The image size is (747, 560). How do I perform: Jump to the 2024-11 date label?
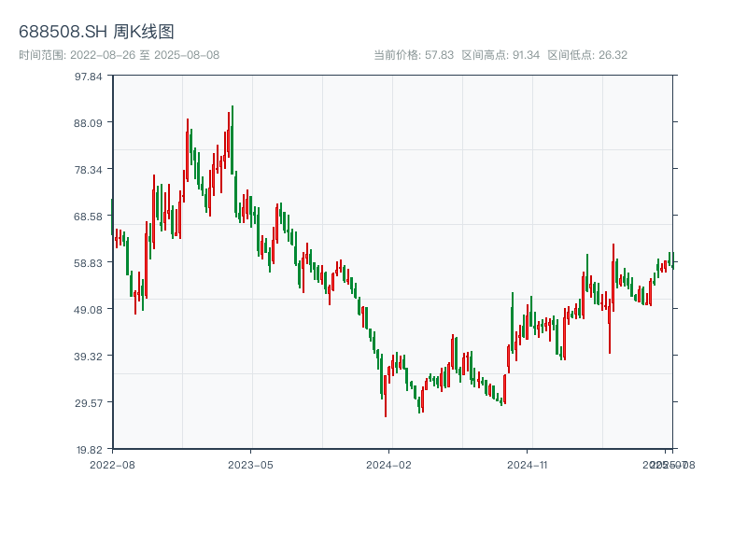click(x=527, y=464)
